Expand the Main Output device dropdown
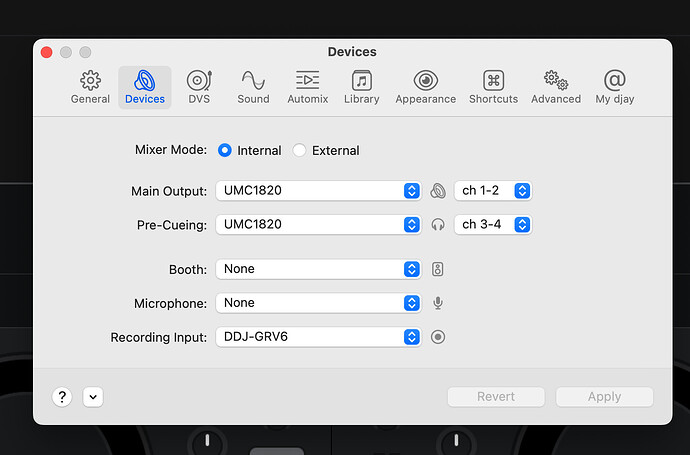The height and width of the screenshot is (455, 690). coord(318,191)
